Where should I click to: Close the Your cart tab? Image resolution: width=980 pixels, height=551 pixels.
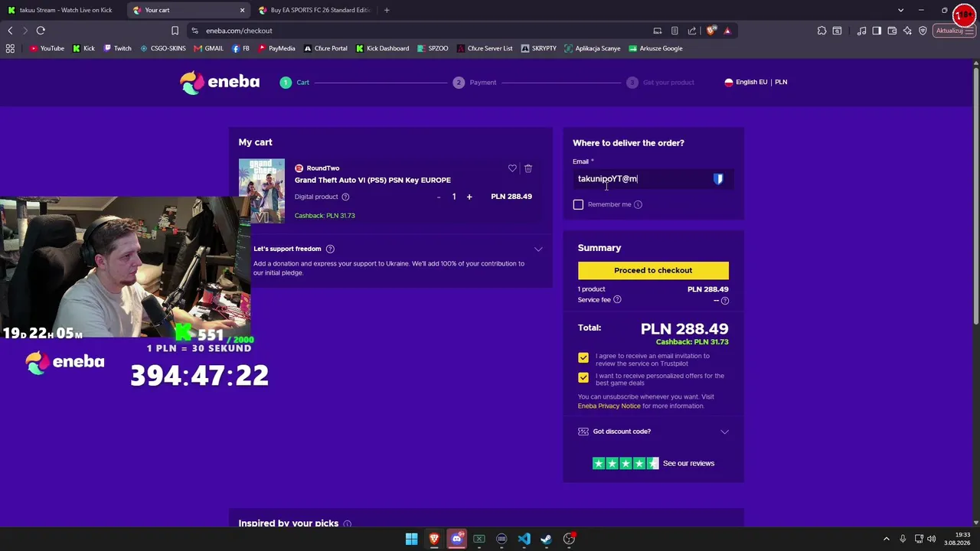(x=242, y=10)
